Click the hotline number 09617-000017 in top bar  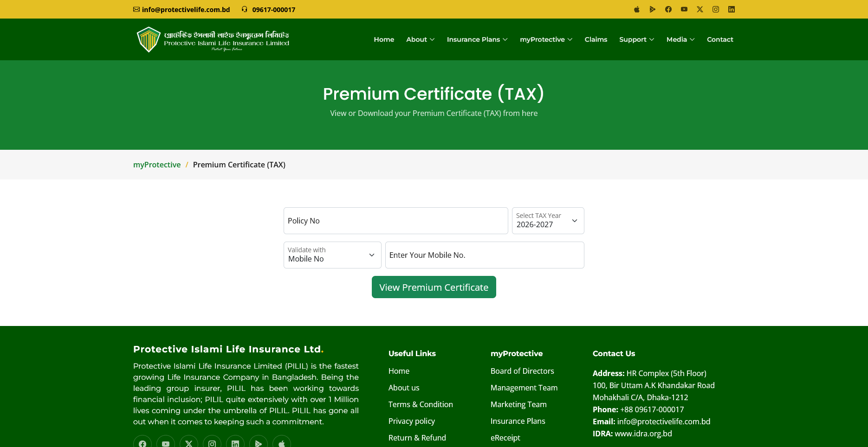[274, 9]
